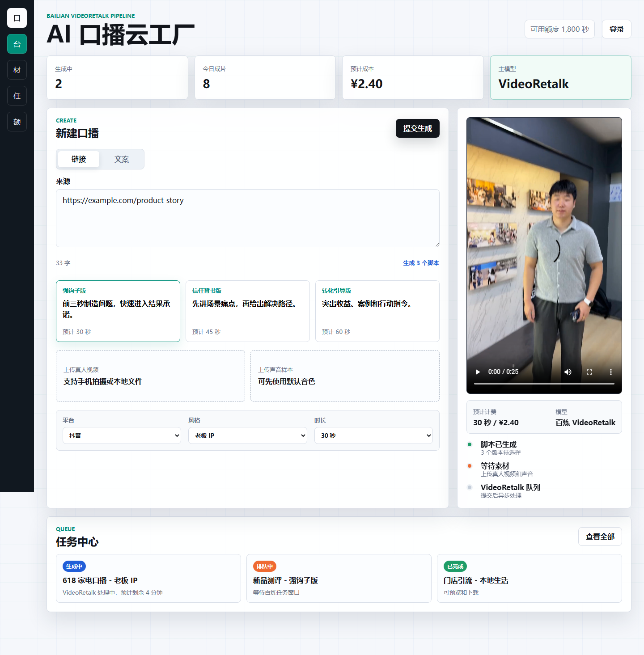Seek on the video progress bar

544,384
